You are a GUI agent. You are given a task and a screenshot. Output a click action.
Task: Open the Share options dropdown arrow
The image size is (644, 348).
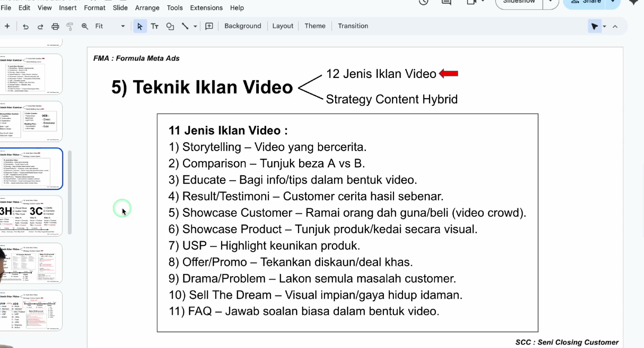[x=613, y=2]
